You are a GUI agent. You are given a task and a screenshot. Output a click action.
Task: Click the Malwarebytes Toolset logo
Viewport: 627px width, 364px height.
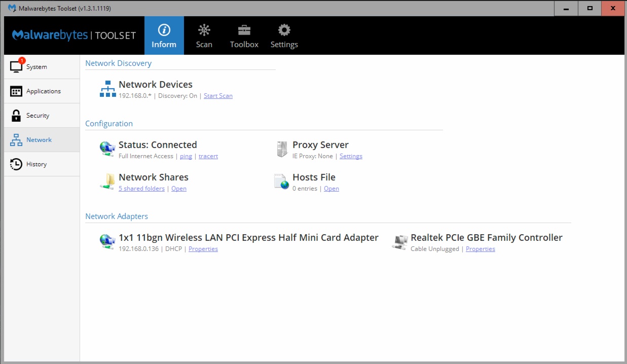[74, 35]
